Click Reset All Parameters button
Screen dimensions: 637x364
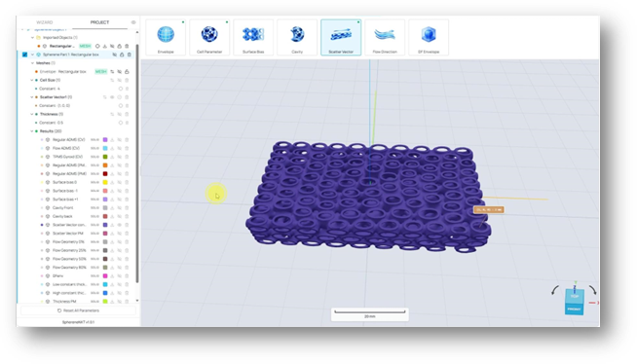(78, 310)
